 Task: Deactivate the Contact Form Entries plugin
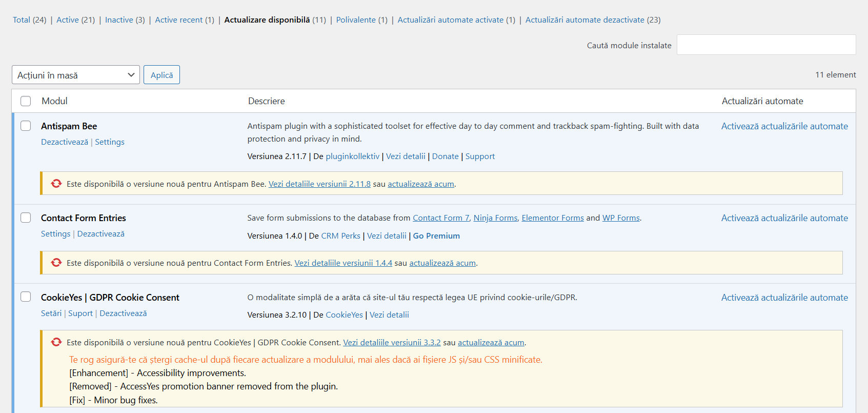(x=101, y=234)
